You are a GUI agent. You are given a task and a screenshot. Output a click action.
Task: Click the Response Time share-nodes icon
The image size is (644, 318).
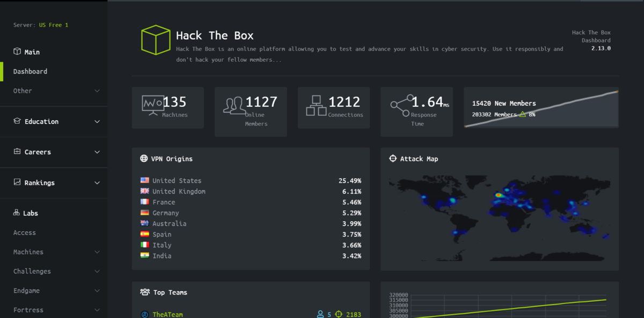click(402, 105)
